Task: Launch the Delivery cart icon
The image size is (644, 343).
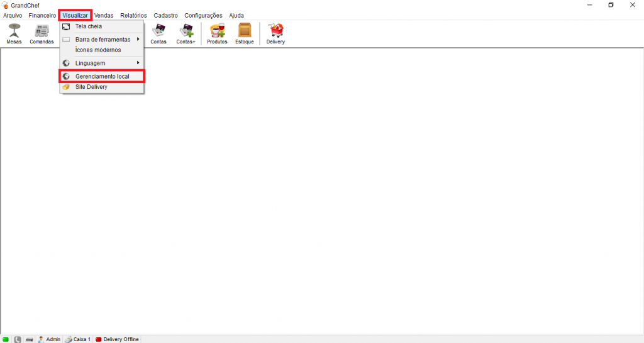Action: pyautogui.click(x=275, y=33)
